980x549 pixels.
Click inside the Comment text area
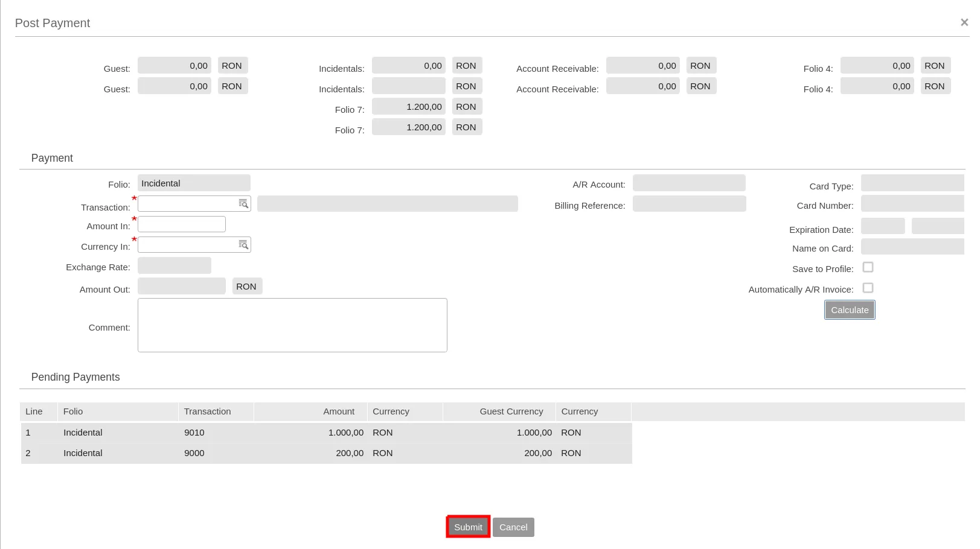tap(292, 325)
